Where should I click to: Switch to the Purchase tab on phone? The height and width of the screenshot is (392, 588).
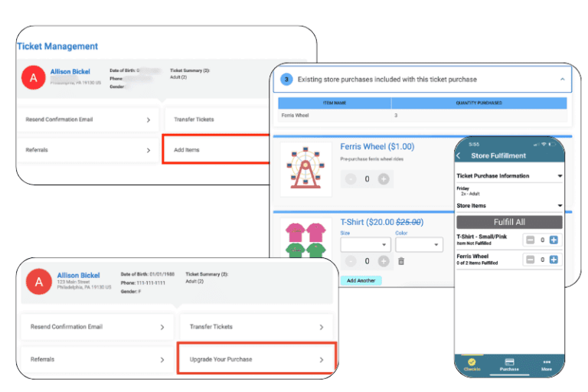[509, 364]
